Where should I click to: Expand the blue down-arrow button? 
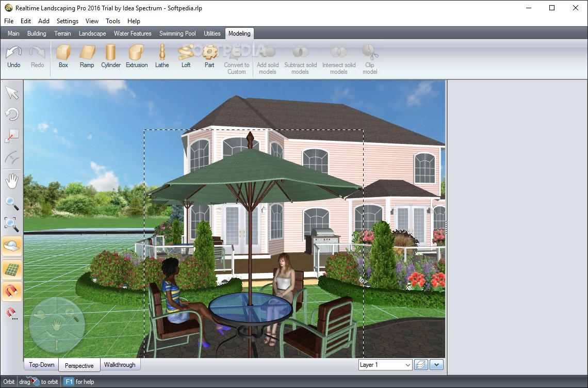point(437,365)
